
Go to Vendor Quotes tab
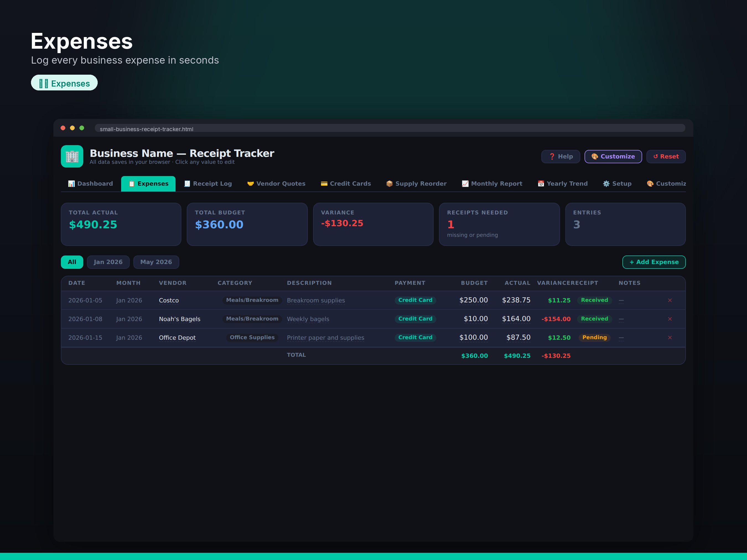click(x=276, y=184)
